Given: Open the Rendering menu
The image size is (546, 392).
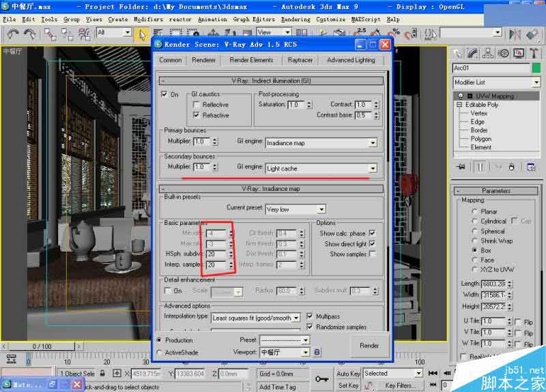Looking at the screenshot, I should 296,20.
